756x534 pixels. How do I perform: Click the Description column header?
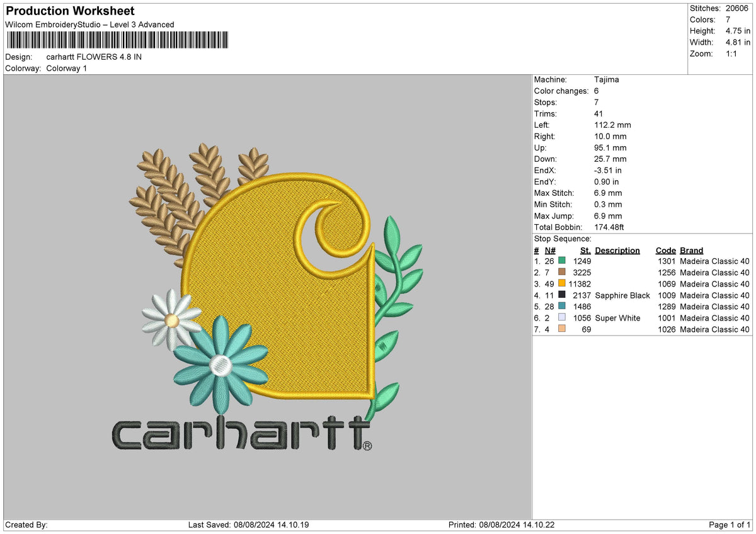[x=617, y=250]
